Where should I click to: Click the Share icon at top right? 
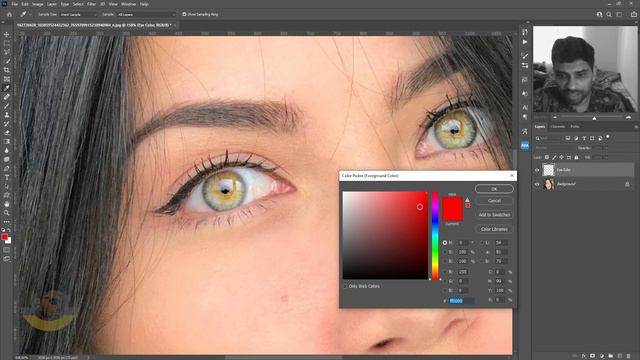pyautogui.click(x=633, y=14)
